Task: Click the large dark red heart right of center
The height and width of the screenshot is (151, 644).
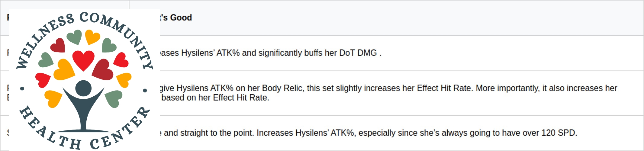Action: 103,70
